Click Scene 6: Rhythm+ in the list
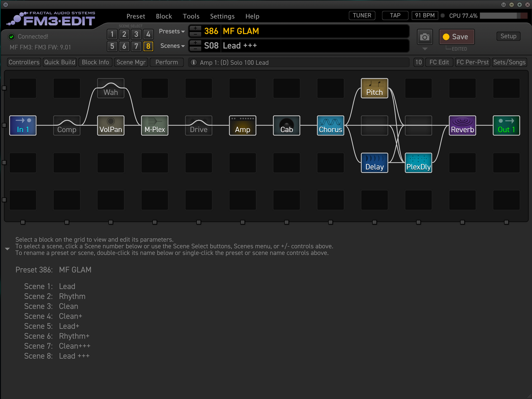 57,336
